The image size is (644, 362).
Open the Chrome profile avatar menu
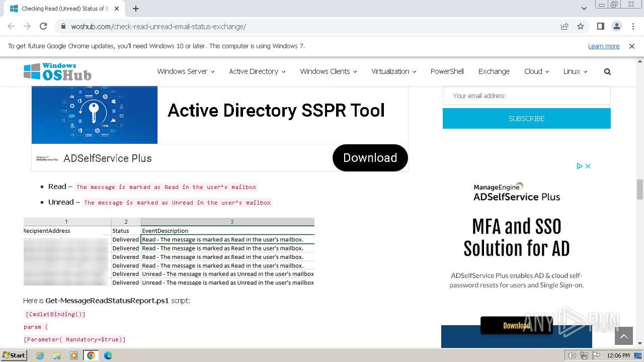(616, 27)
